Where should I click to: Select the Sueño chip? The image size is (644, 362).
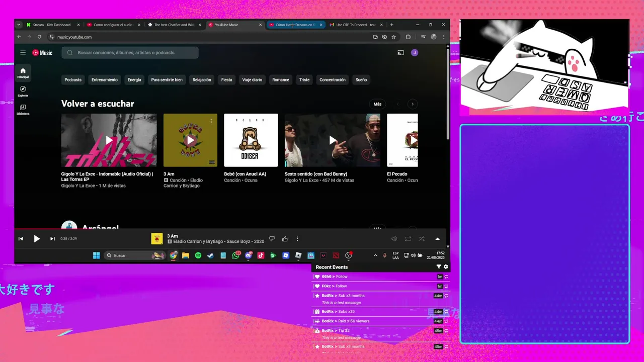coord(361,80)
